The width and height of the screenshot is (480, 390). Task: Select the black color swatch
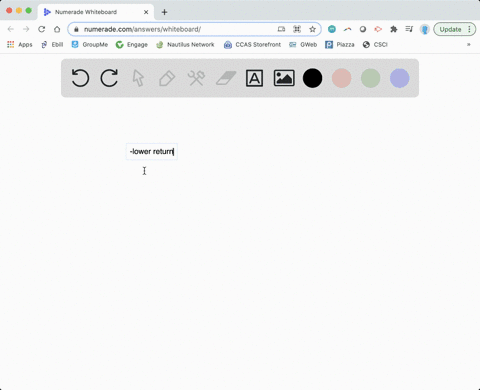click(312, 78)
